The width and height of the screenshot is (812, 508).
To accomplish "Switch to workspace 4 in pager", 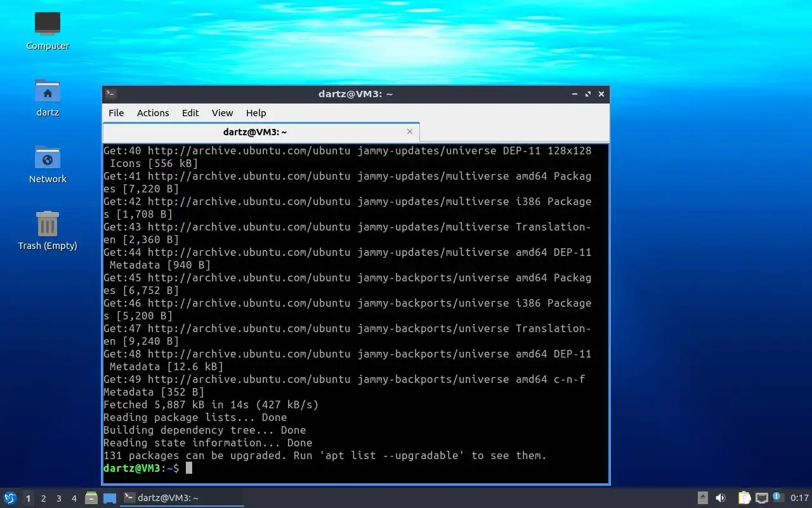I will tap(74, 498).
